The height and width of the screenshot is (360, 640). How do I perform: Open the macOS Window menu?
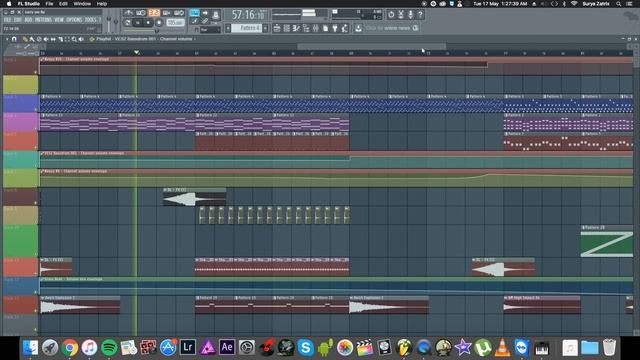(82, 4)
